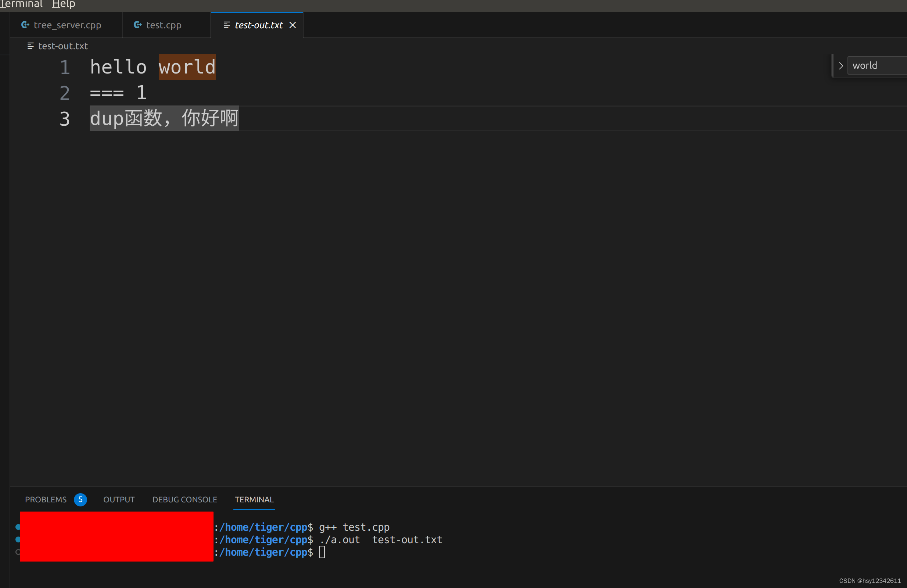Open the DEBUG CONSOLE panel
Image resolution: width=907 pixels, height=588 pixels.
184,499
